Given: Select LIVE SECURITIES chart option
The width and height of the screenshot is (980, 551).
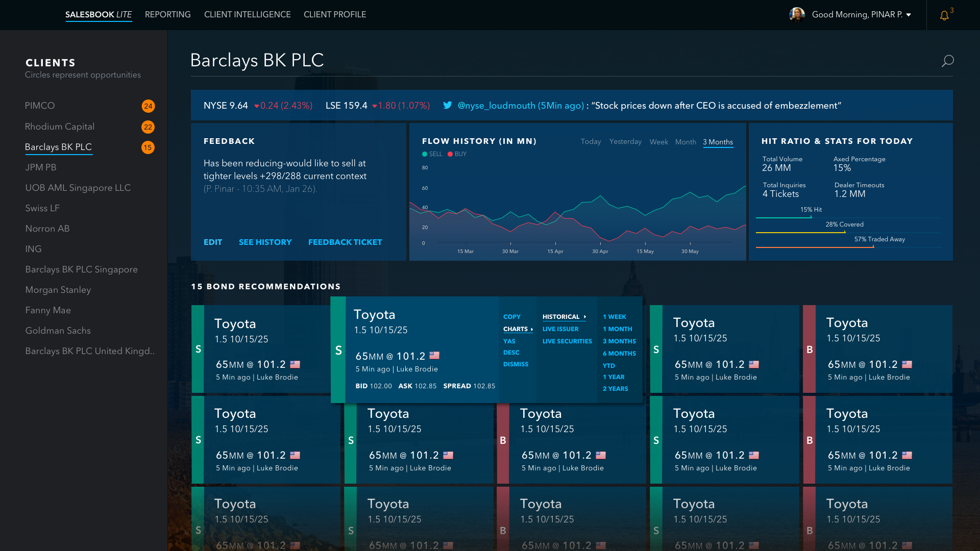Looking at the screenshot, I should point(567,341).
